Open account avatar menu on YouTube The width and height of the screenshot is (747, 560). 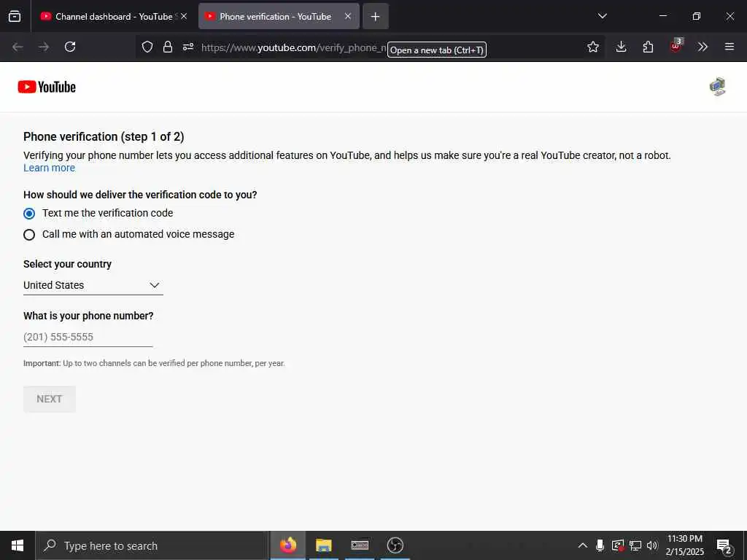pos(718,87)
